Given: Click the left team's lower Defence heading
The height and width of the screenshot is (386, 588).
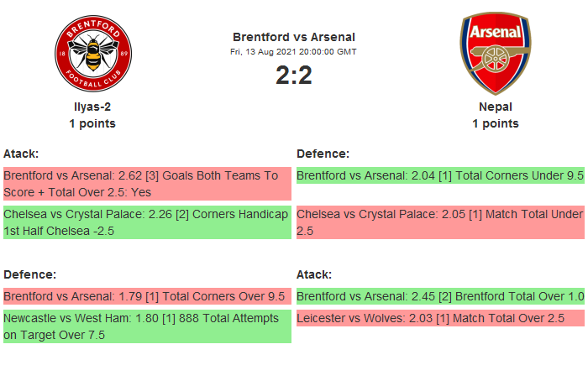Looking at the screenshot, I should tap(29, 274).
